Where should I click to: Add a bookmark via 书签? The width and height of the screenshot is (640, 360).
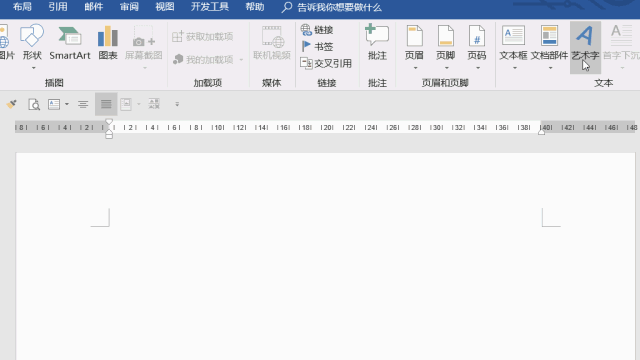317,47
